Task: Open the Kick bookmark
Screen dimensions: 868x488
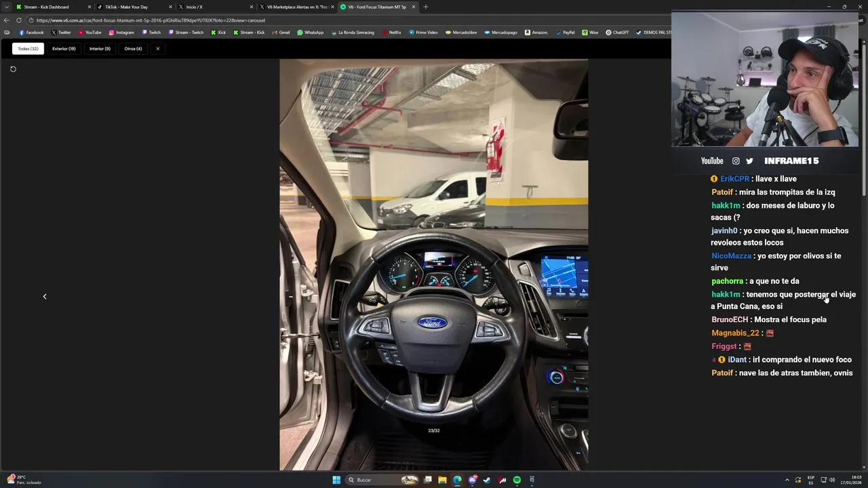Action: pyautogui.click(x=218, y=33)
